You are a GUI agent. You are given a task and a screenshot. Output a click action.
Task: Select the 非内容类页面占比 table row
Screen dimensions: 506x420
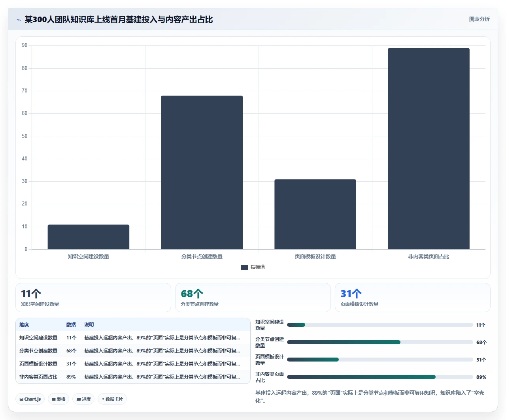[133, 377]
